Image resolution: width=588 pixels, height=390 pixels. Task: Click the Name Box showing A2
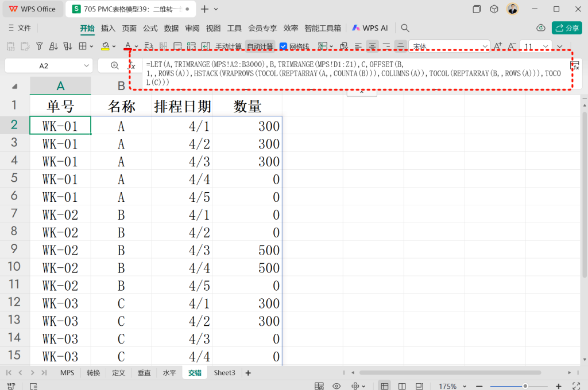(x=44, y=66)
